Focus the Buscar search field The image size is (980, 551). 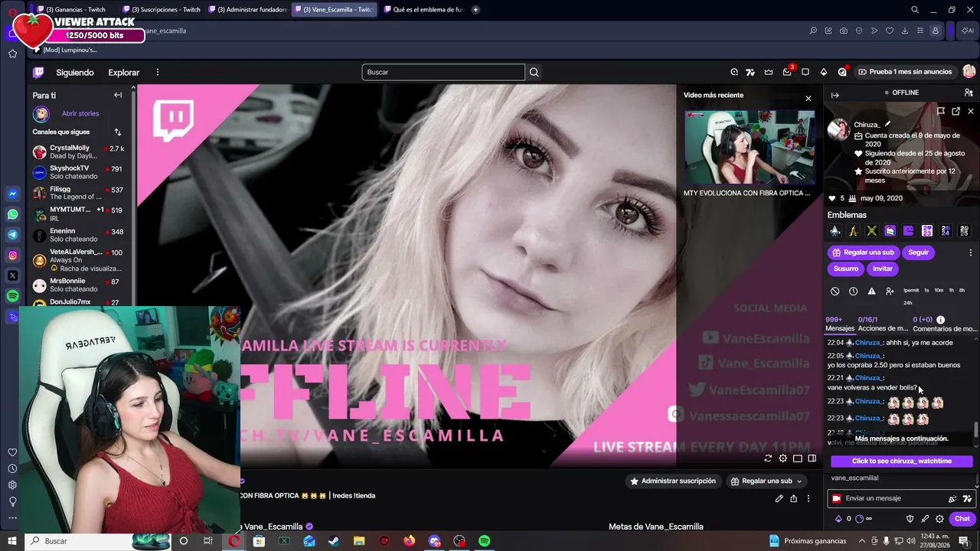tap(443, 72)
